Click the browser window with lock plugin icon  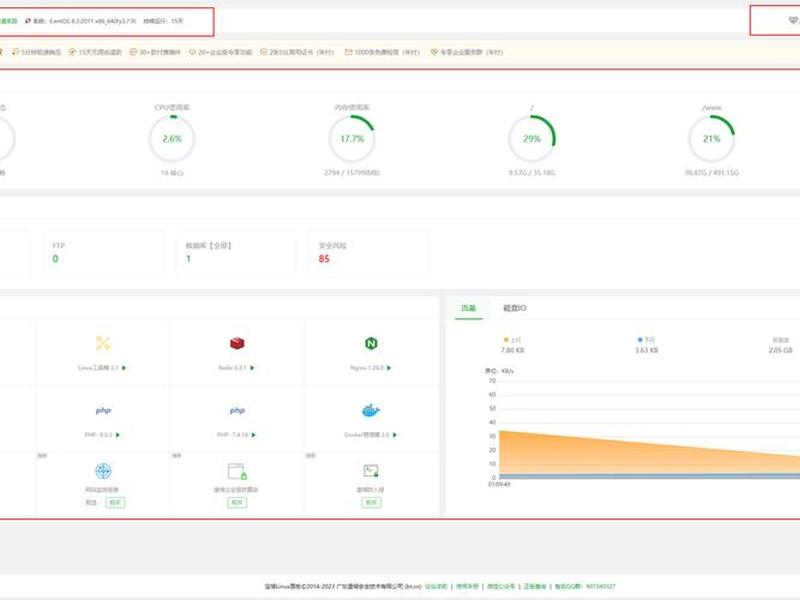click(x=237, y=471)
